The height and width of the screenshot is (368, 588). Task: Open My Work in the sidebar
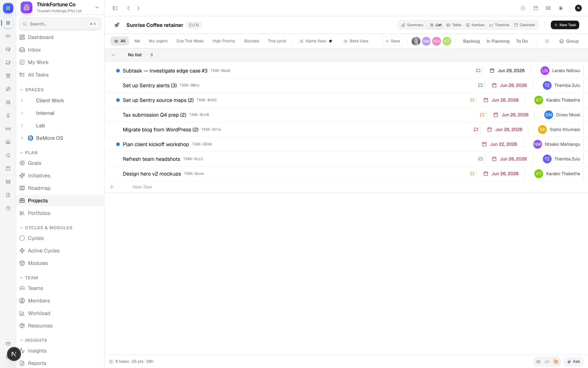pos(60,62)
